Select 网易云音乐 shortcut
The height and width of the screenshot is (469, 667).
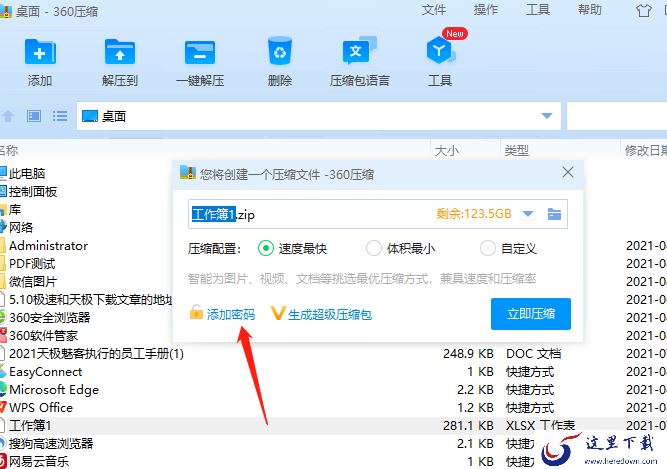39,461
